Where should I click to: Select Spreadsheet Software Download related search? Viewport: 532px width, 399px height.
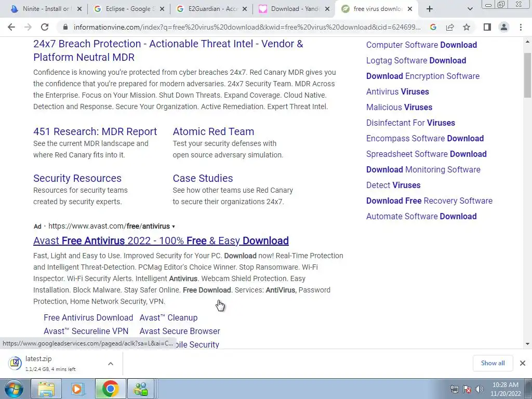(x=426, y=154)
